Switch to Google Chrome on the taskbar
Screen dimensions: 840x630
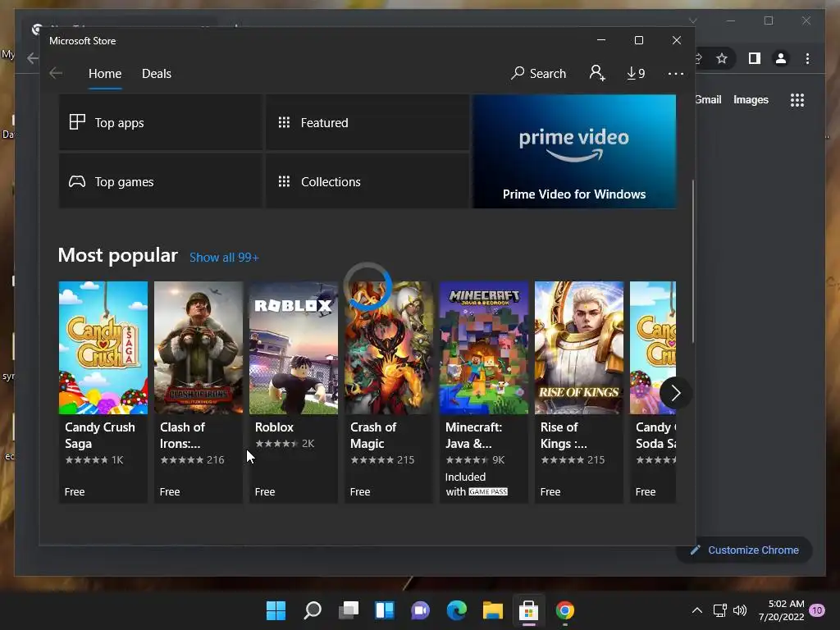pyautogui.click(x=564, y=610)
